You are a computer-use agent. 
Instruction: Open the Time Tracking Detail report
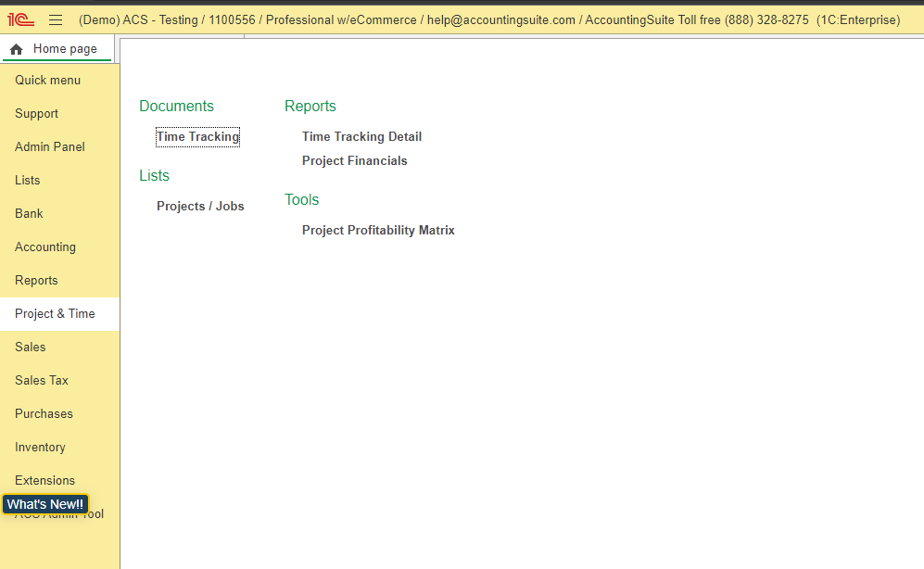coord(361,136)
